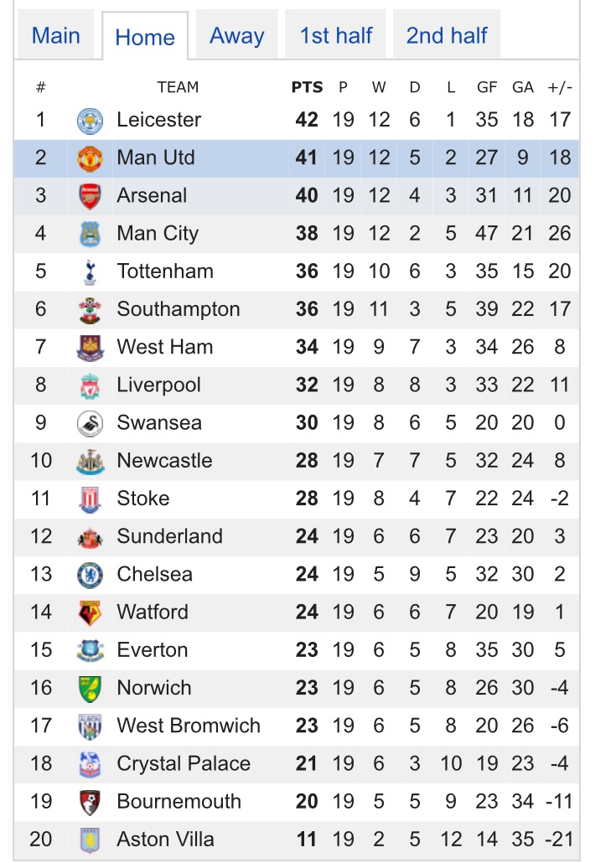The height and width of the screenshot is (863, 616).
Task: Click the Tottenham cockerel crest icon
Action: coord(90,271)
